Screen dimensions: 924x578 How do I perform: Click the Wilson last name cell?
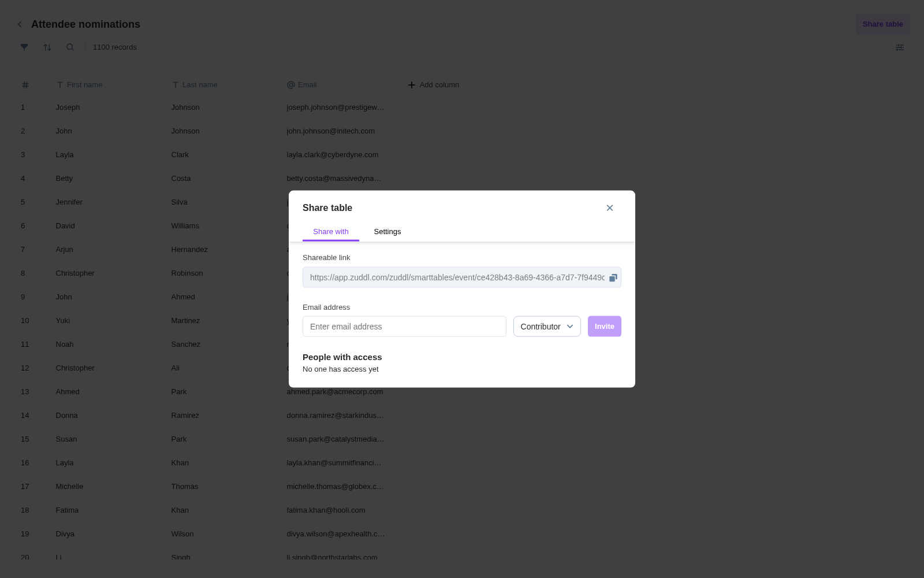coord(222,534)
